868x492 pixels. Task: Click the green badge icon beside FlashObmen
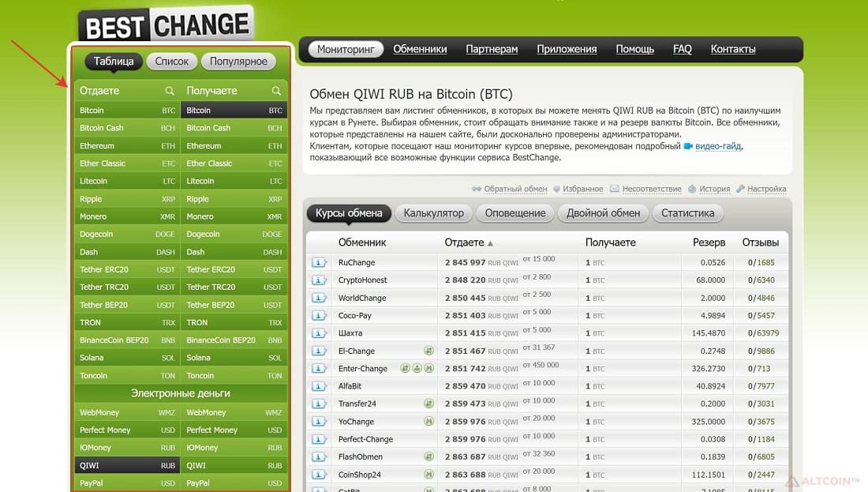point(428,456)
